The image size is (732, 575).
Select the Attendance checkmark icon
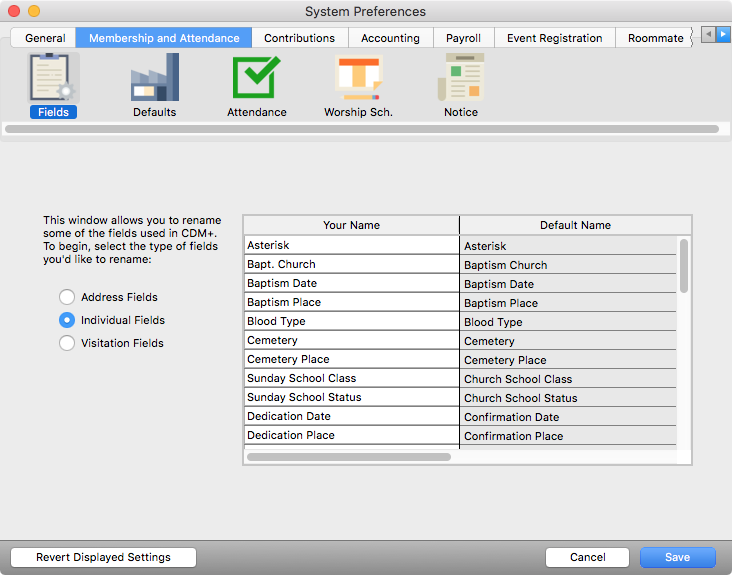[257, 80]
